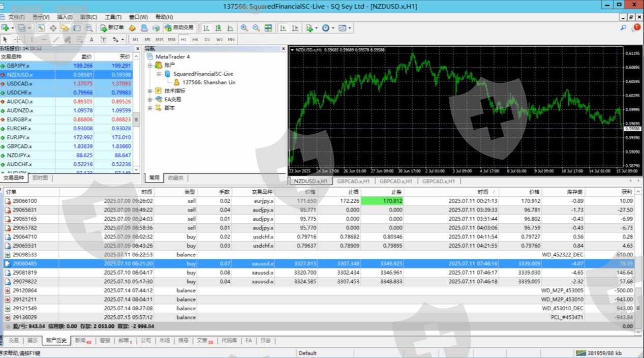
Task: Open the chart Templates dropdown
Action: coord(344,28)
